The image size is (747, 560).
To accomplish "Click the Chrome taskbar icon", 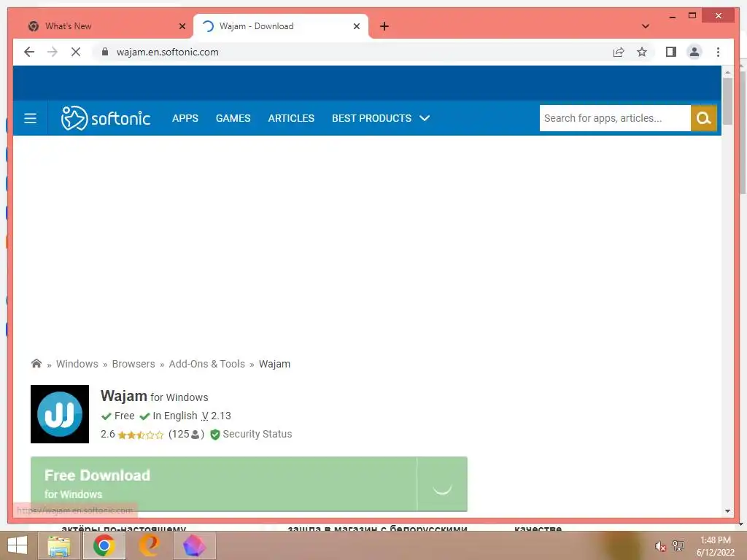I will pyautogui.click(x=104, y=545).
